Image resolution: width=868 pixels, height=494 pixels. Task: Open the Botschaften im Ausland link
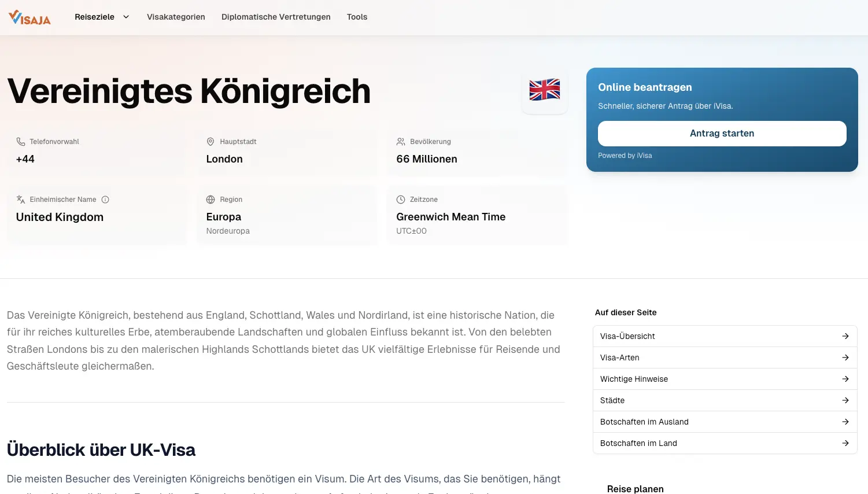(644, 422)
